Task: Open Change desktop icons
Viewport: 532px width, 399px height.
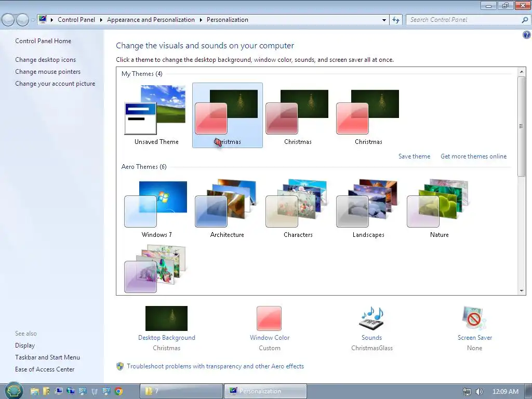Action: pos(46,60)
